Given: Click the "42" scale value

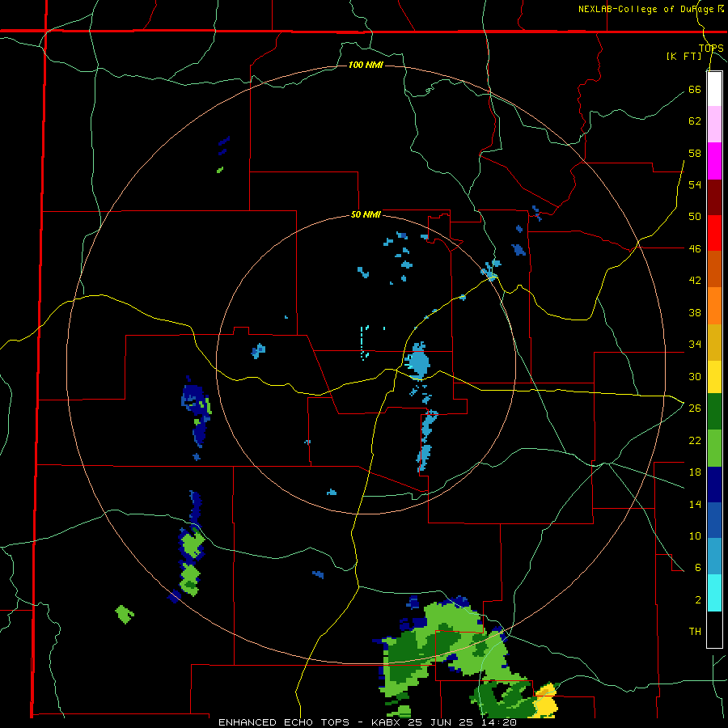Looking at the screenshot, I should pos(695,281).
